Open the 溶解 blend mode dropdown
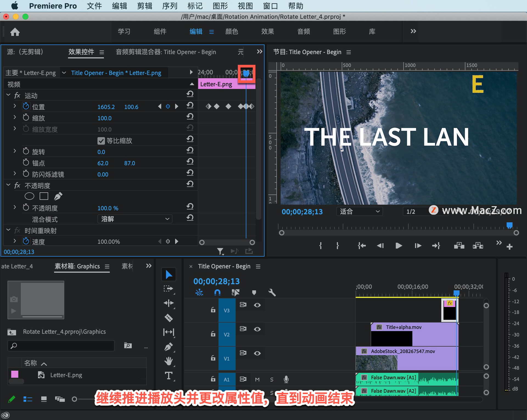The height and width of the screenshot is (420, 527). [135, 219]
